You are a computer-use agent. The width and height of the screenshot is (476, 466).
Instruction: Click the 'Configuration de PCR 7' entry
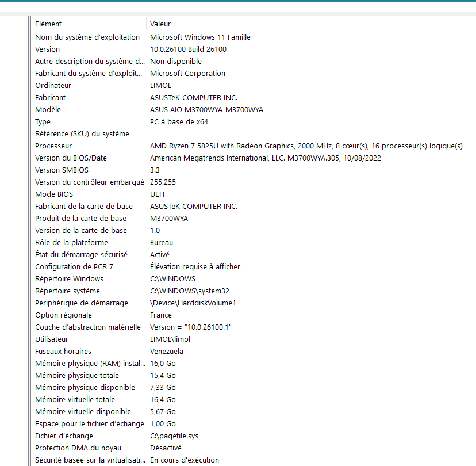74,266
